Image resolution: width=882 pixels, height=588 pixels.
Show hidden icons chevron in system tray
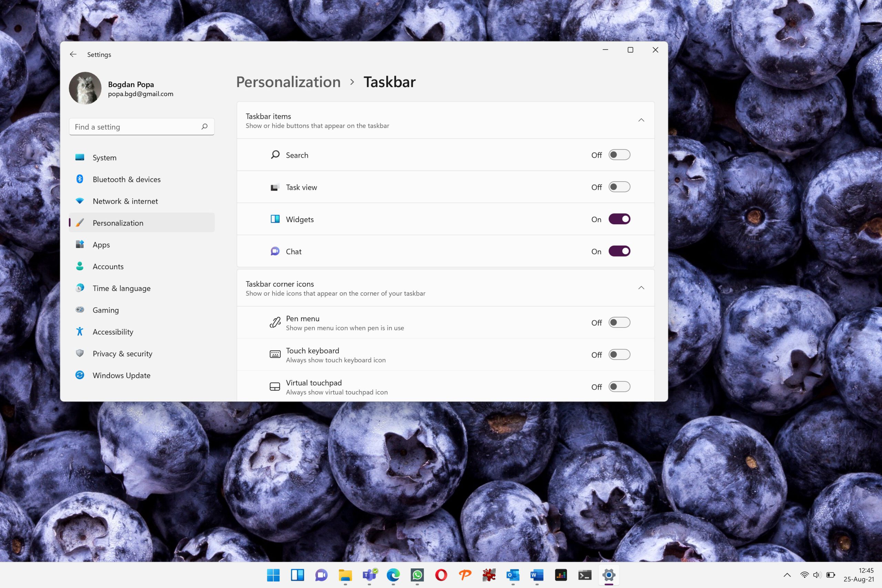tap(787, 575)
